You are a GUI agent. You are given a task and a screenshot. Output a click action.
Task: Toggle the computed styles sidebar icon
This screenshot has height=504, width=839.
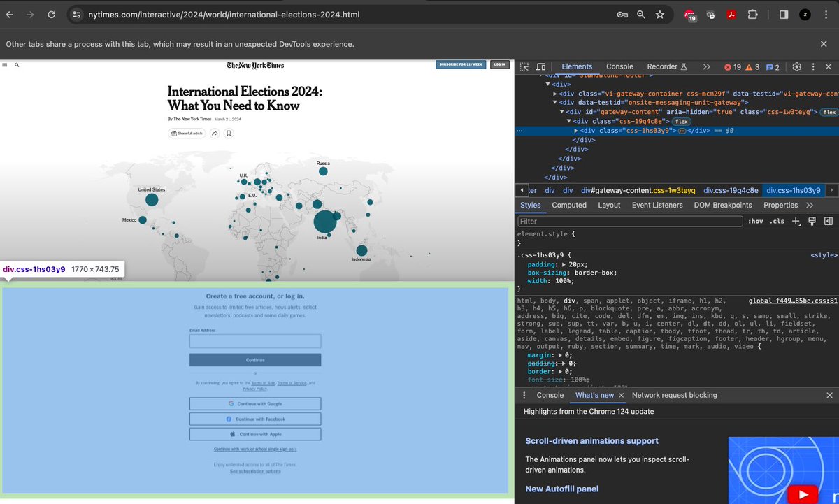tap(829, 221)
